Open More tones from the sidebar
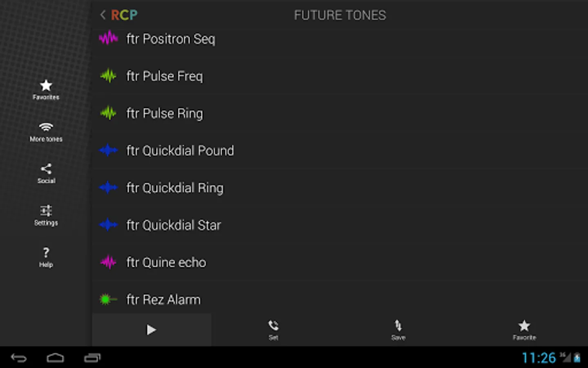 point(46,132)
